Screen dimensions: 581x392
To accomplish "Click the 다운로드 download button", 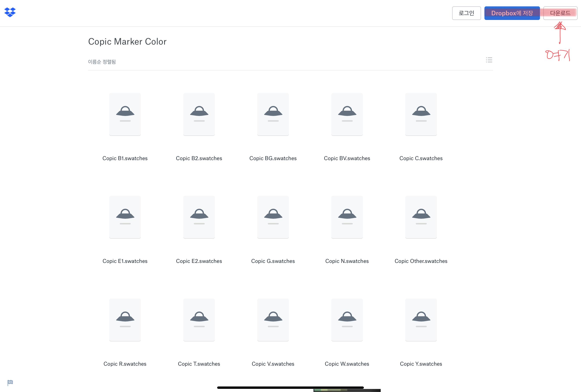I will (560, 13).
